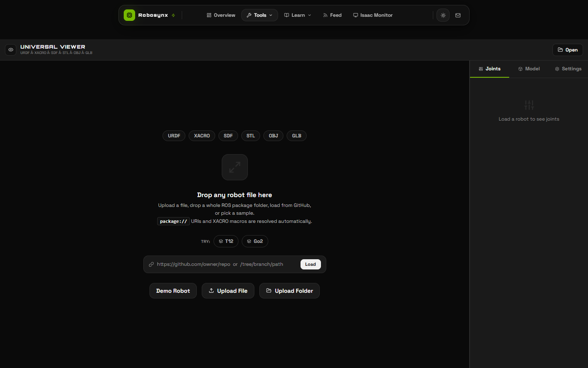Click the 'Drop any robot file here' heading

(x=234, y=195)
